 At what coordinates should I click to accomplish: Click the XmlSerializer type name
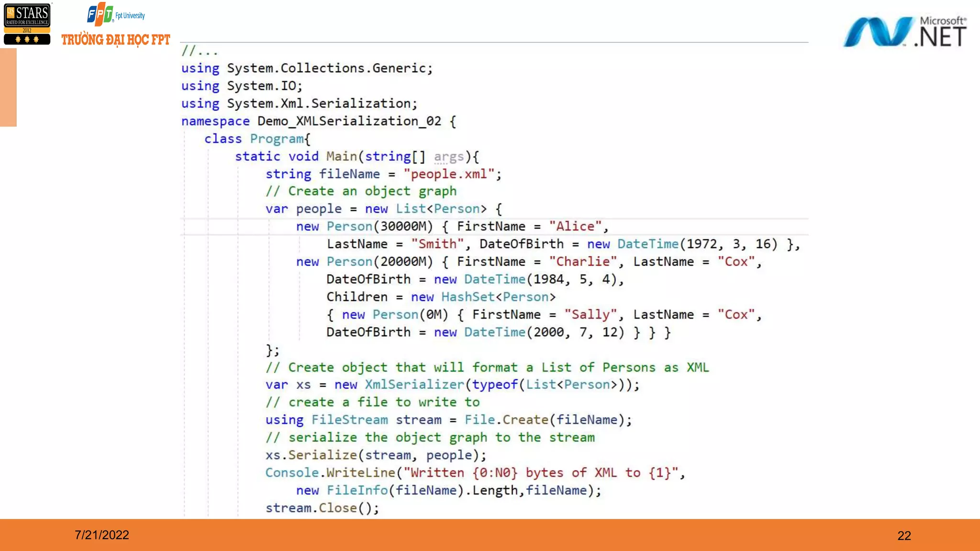pyautogui.click(x=414, y=385)
